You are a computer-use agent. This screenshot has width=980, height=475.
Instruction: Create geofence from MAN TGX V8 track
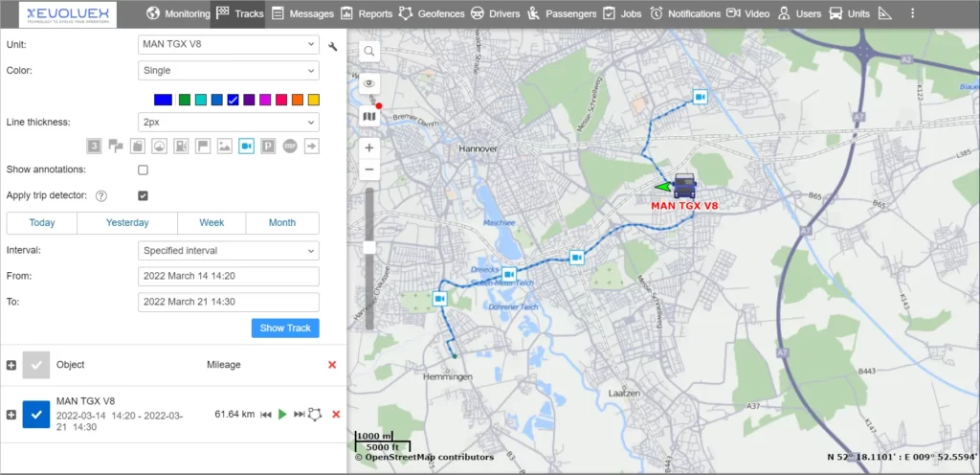(315, 414)
